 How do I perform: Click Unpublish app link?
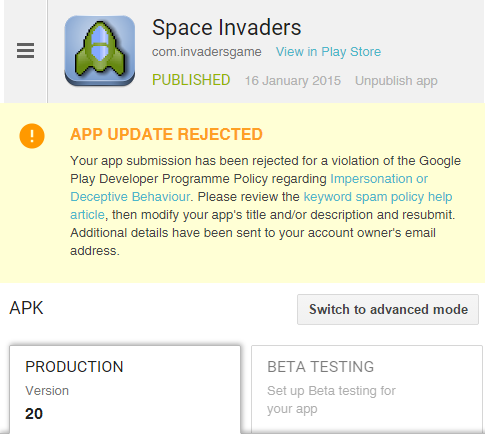coord(396,81)
